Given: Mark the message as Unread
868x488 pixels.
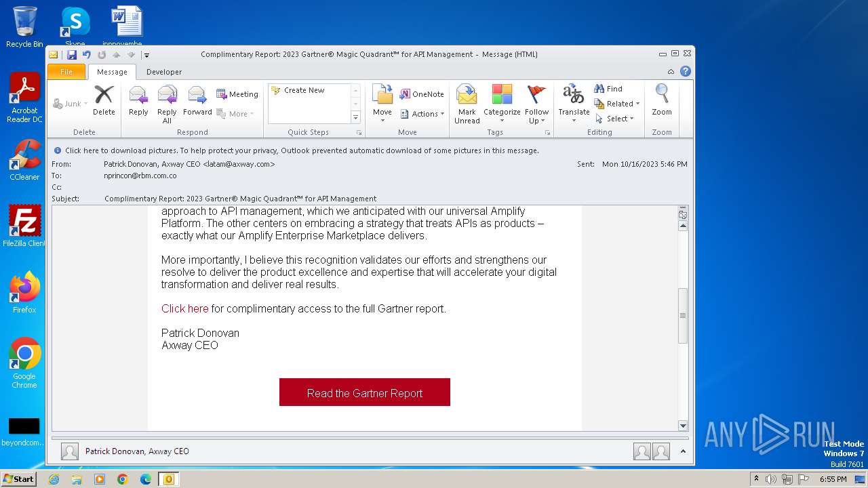Looking at the screenshot, I should [x=467, y=104].
